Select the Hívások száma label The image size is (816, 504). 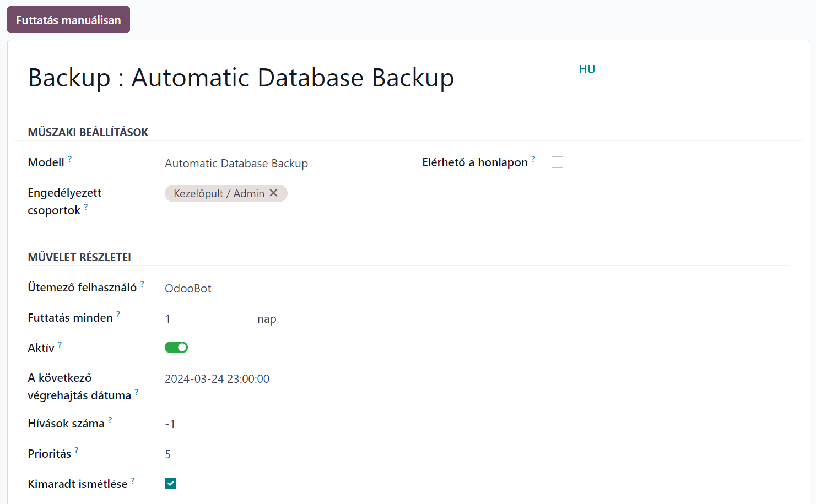tap(66, 424)
